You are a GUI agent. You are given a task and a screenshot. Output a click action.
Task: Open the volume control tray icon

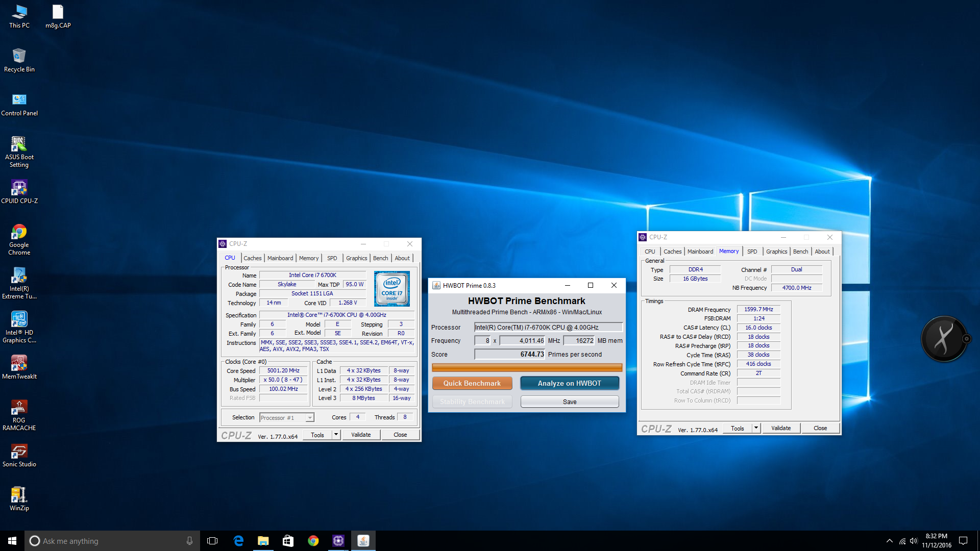point(914,541)
